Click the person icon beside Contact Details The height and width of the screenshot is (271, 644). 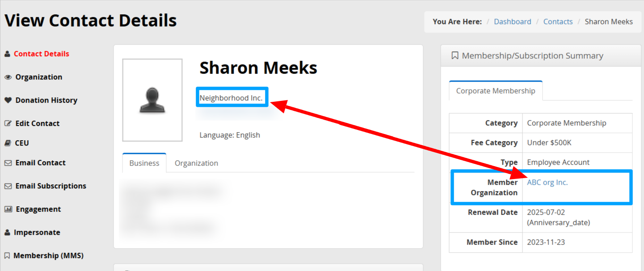7,54
